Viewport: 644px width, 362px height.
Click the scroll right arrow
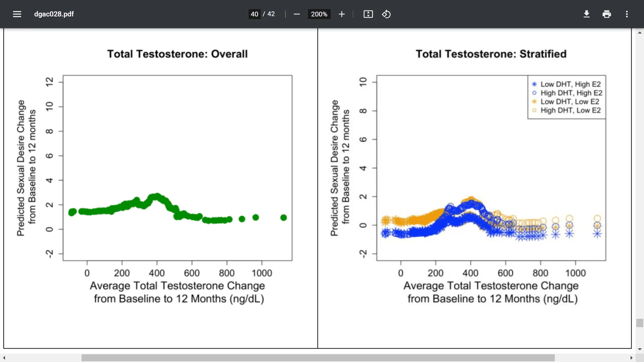tap(631, 358)
